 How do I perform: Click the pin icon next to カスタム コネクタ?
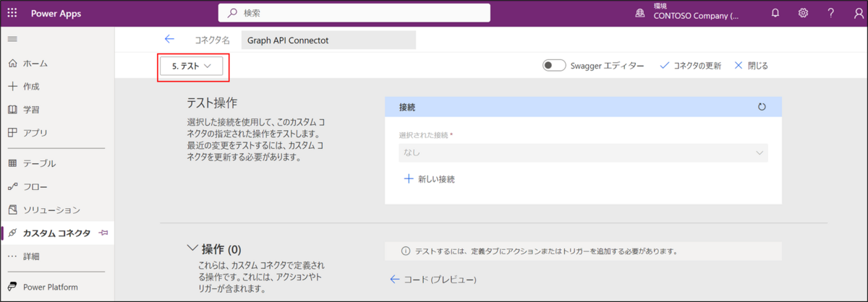(103, 233)
